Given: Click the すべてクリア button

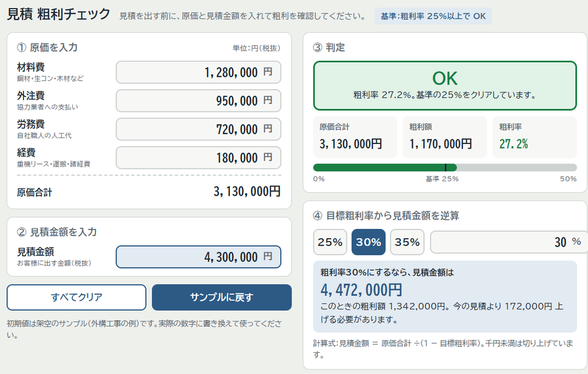Looking at the screenshot, I should (x=76, y=297).
